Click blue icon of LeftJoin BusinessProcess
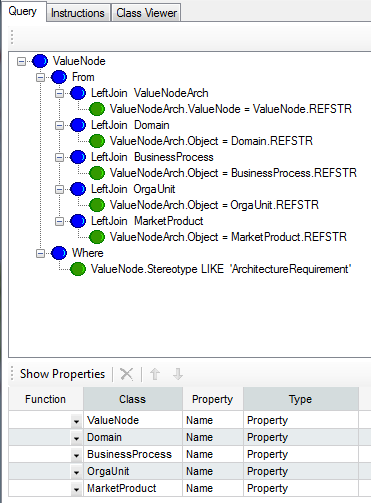Viewport: 371px width, 503px height. (x=78, y=157)
